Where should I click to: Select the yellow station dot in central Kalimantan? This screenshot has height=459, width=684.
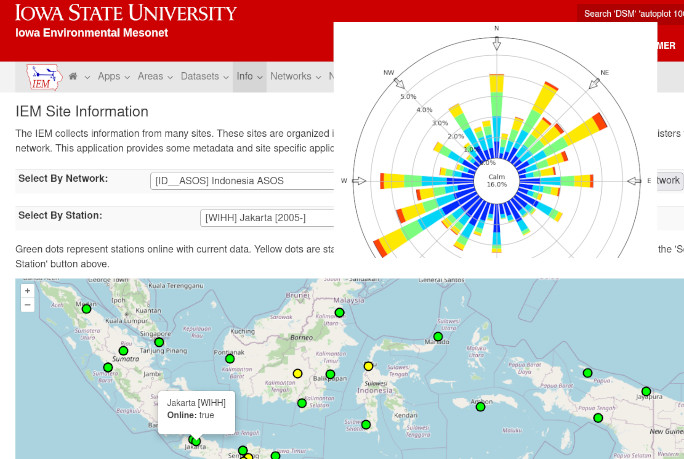click(298, 373)
